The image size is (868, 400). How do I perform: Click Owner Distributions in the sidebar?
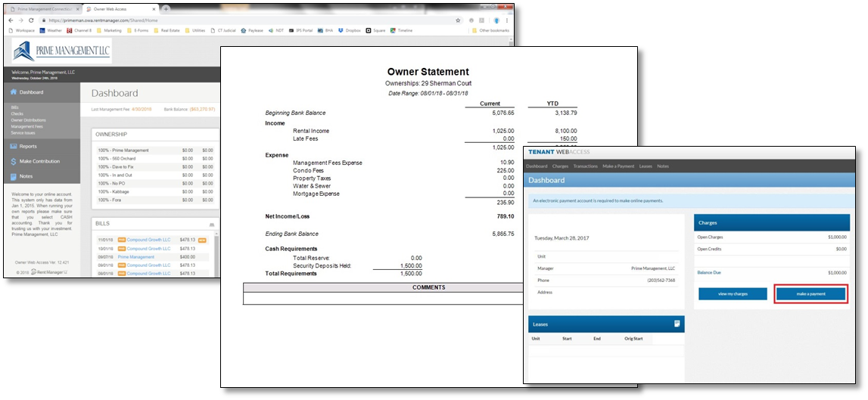(28, 120)
